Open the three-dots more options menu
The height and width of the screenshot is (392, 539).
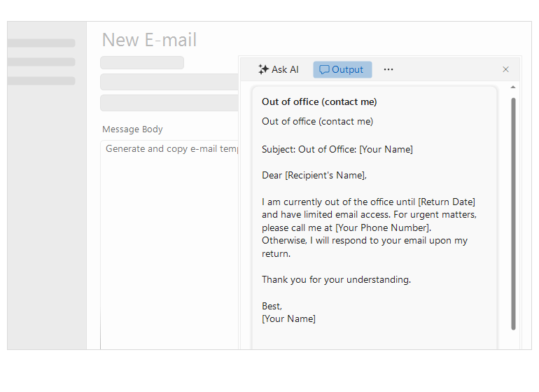click(388, 69)
